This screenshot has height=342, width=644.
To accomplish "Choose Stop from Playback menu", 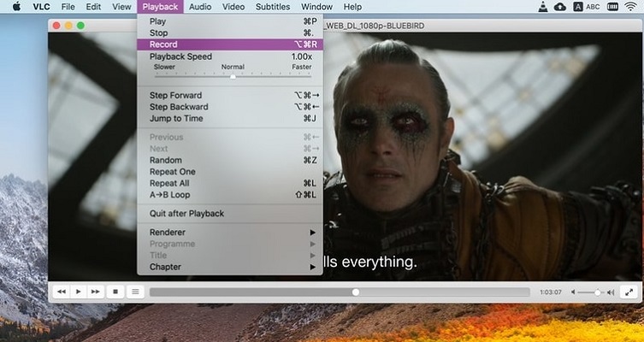I will [230, 32].
